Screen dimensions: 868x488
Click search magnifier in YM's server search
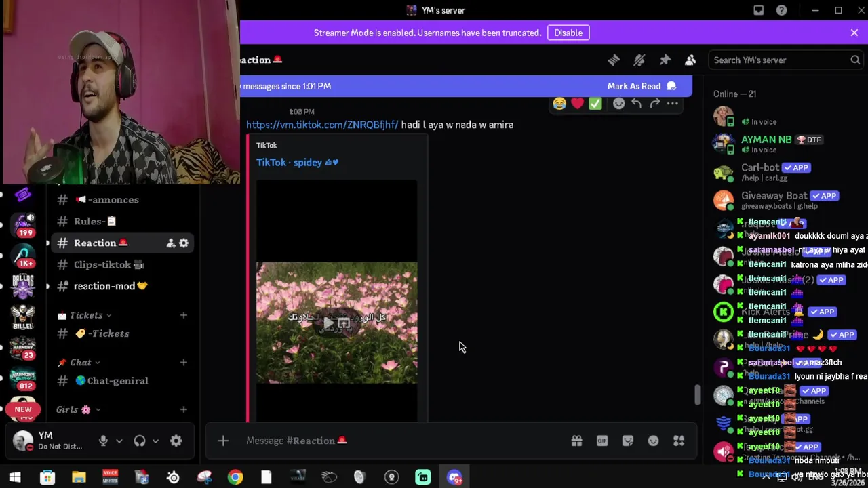tap(855, 60)
